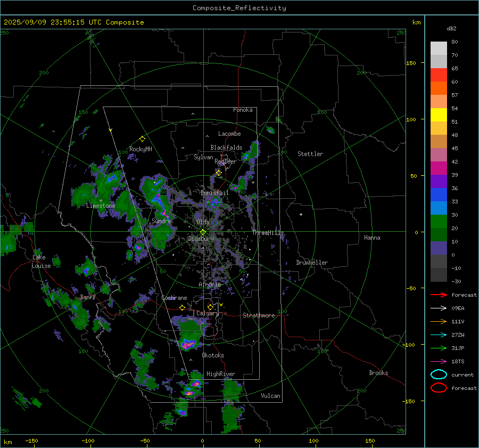Click the yellow diamond marker above Calgary
The height and width of the screenshot is (448, 479).
(x=210, y=307)
